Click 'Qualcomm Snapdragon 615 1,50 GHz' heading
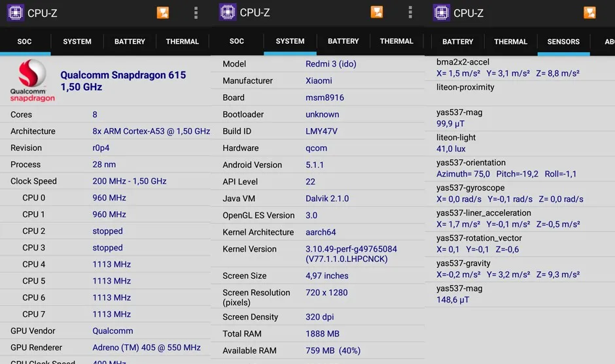This screenshot has height=364, width=615. point(123,81)
